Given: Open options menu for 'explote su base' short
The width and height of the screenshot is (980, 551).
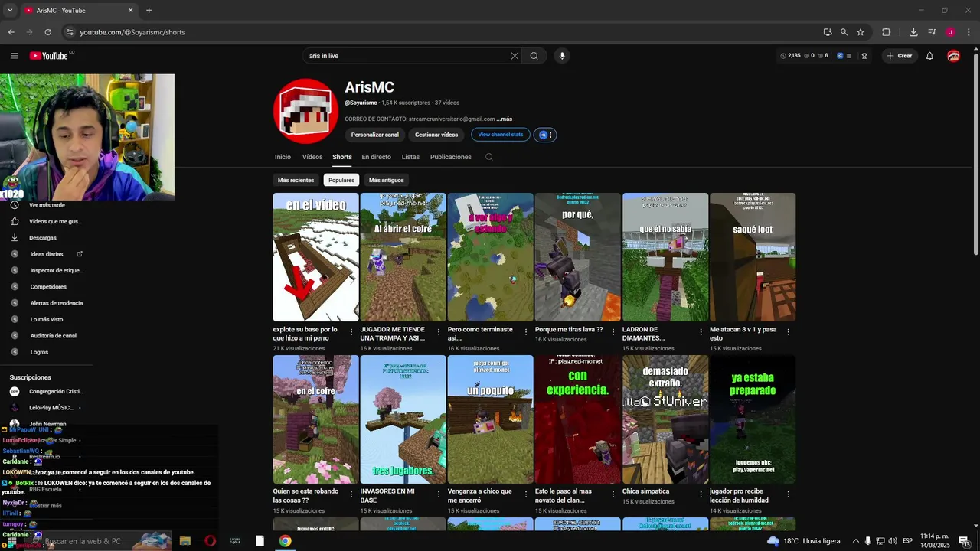Looking at the screenshot, I should pyautogui.click(x=351, y=332).
